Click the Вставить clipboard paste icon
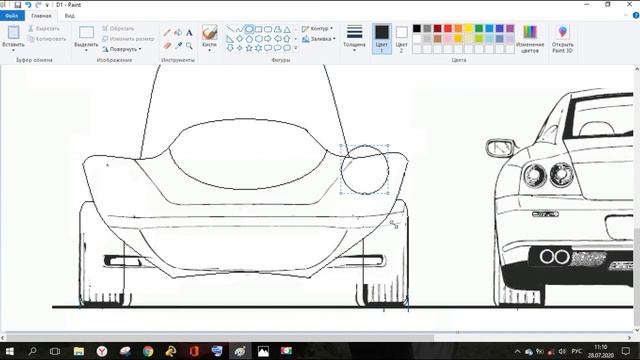The image size is (640, 360). (x=13, y=33)
